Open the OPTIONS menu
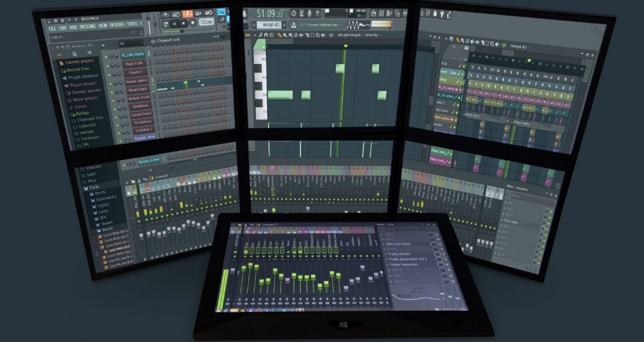This screenshot has height=342, width=644. tap(117, 25)
